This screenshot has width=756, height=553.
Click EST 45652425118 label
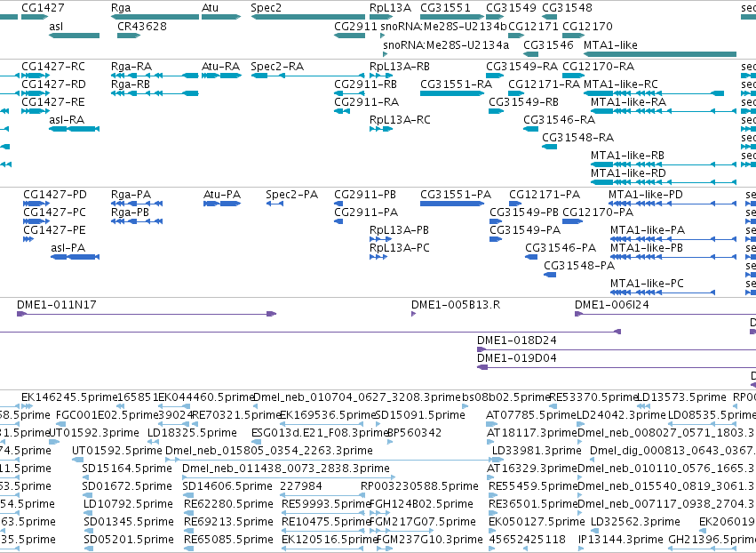pyautogui.click(x=528, y=540)
